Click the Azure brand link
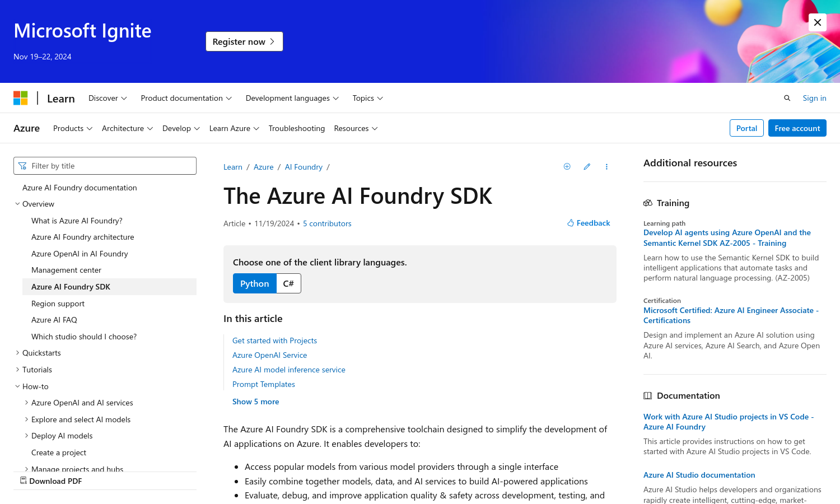 pyautogui.click(x=26, y=128)
